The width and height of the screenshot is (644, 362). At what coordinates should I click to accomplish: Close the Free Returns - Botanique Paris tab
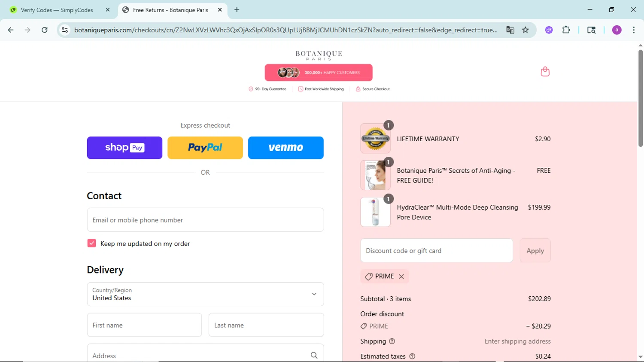tap(220, 10)
